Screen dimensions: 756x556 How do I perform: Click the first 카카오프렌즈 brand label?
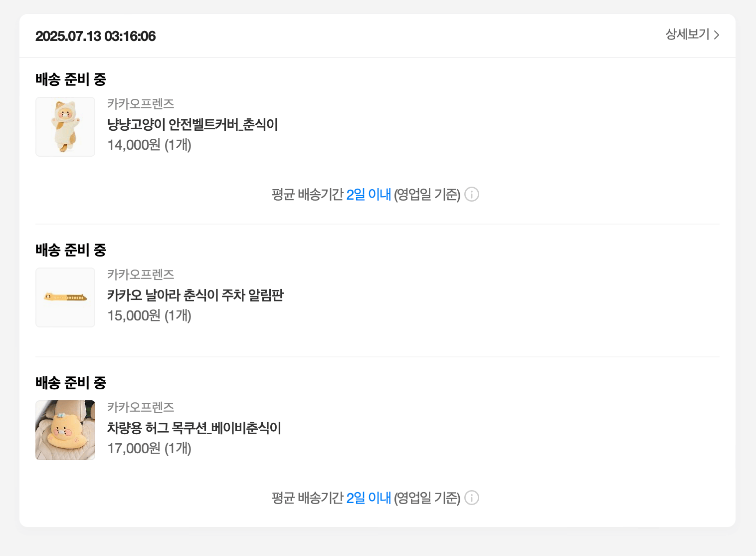tap(141, 104)
